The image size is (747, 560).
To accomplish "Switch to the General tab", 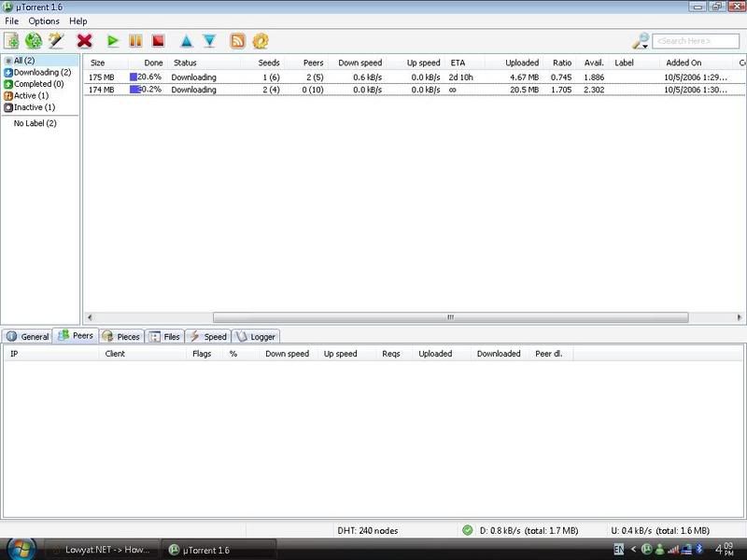I will (27, 337).
